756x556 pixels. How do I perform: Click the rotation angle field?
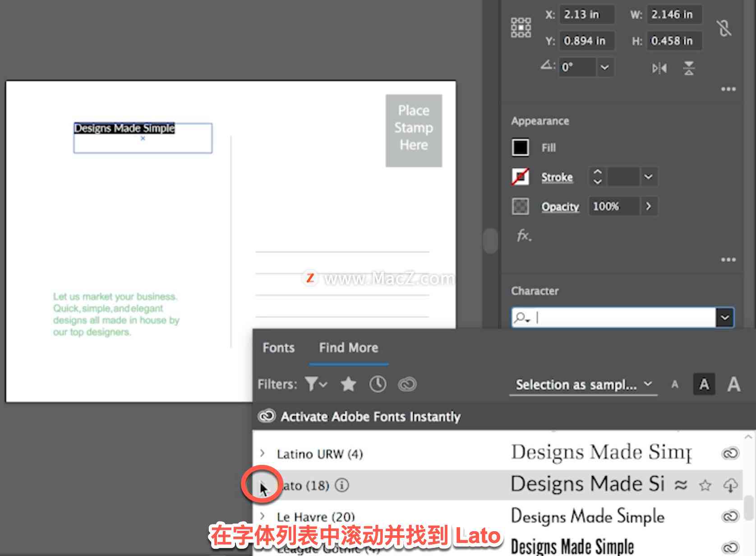[x=577, y=67]
